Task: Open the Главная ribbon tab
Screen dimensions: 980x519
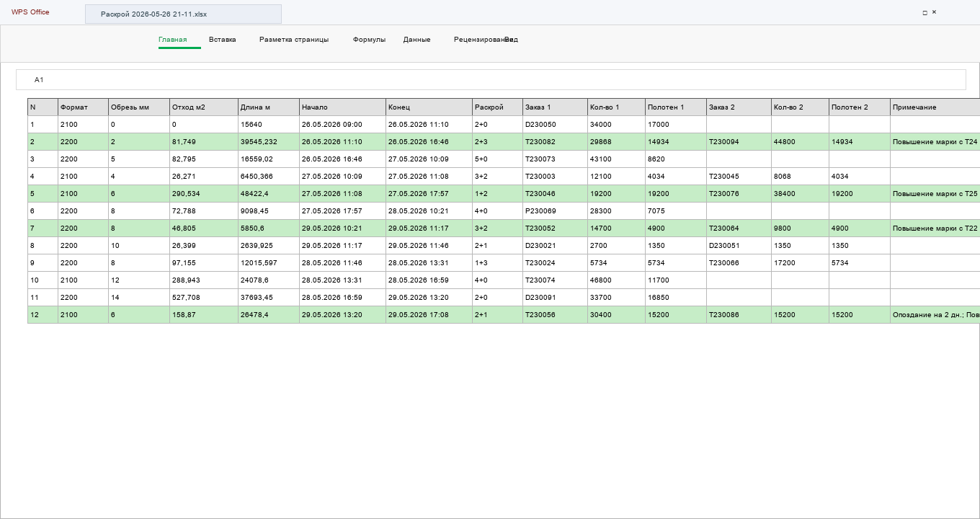Action: coord(173,40)
